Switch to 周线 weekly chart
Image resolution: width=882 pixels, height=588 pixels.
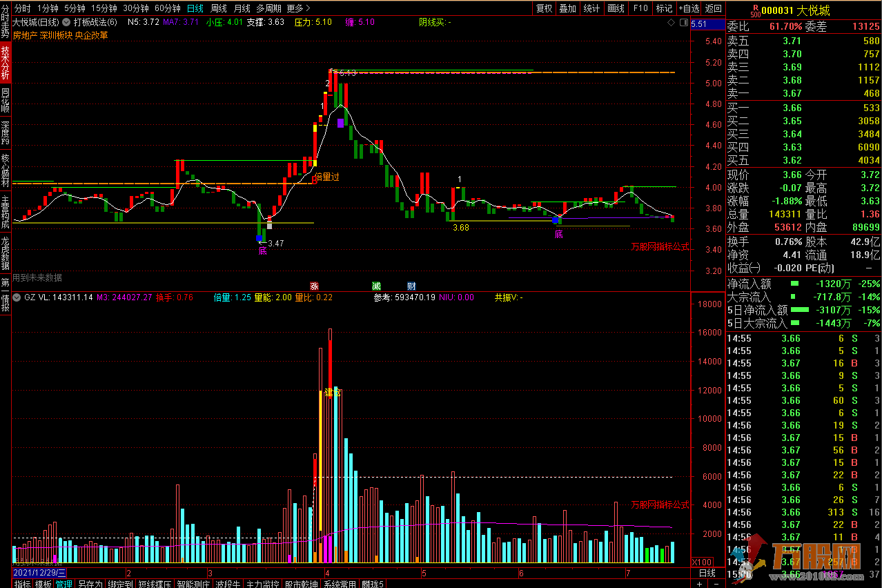[x=219, y=8]
